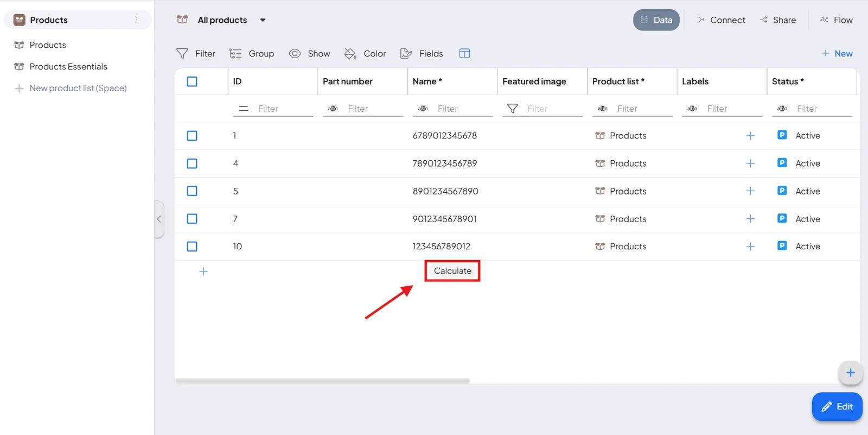Click the name cell 9012345678901
Image resolution: width=868 pixels, height=435 pixels.
445,219
